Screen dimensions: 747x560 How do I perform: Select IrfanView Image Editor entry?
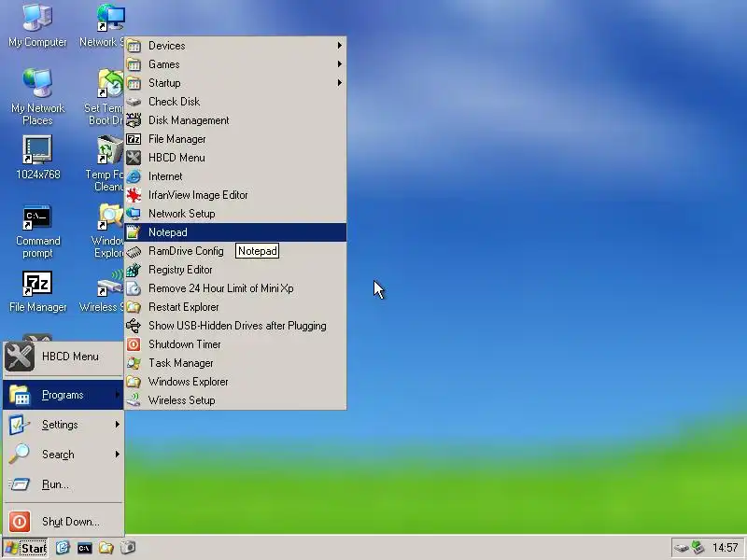pos(198,195)
